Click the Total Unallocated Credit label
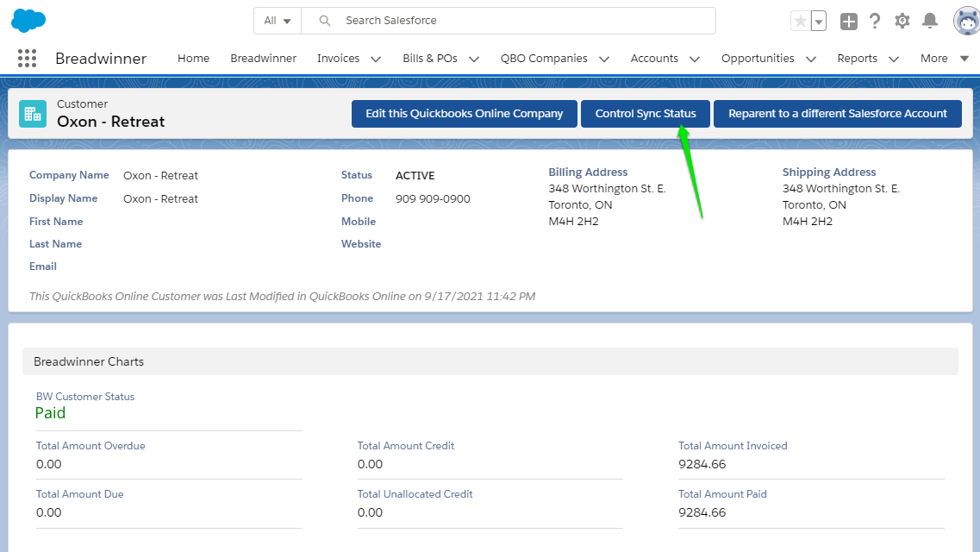Screen dimensions: 980x552 415,494
